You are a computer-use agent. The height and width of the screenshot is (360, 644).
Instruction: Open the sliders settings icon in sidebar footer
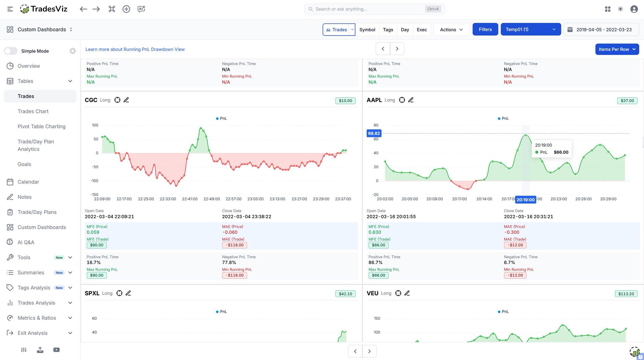click(24, 350)
